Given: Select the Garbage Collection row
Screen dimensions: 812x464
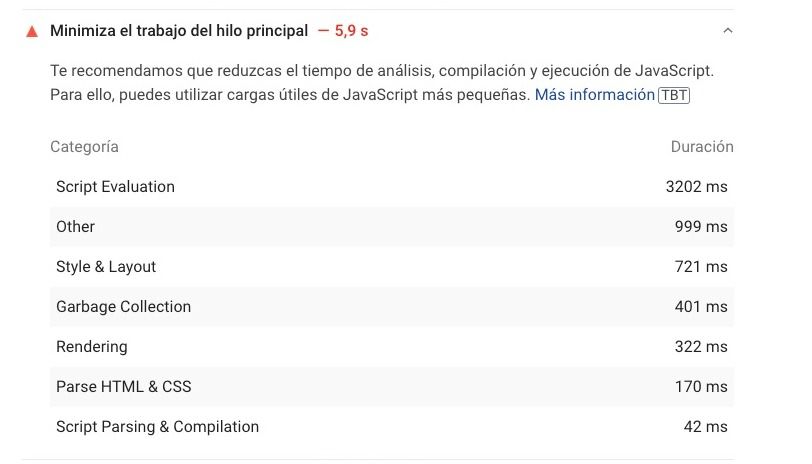Looking at the screenshot, I should tap(392, 306).
